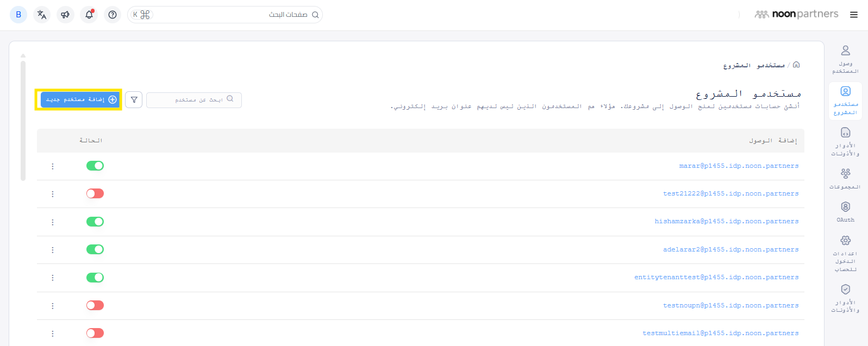The image size is (868, 346).
Task: Open the language translation icon
Action: click(x=42, y=15)
